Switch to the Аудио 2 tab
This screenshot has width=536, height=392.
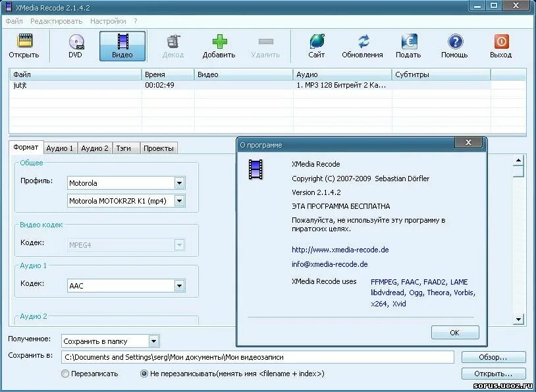pyautogui.click(x=95, y=148)
